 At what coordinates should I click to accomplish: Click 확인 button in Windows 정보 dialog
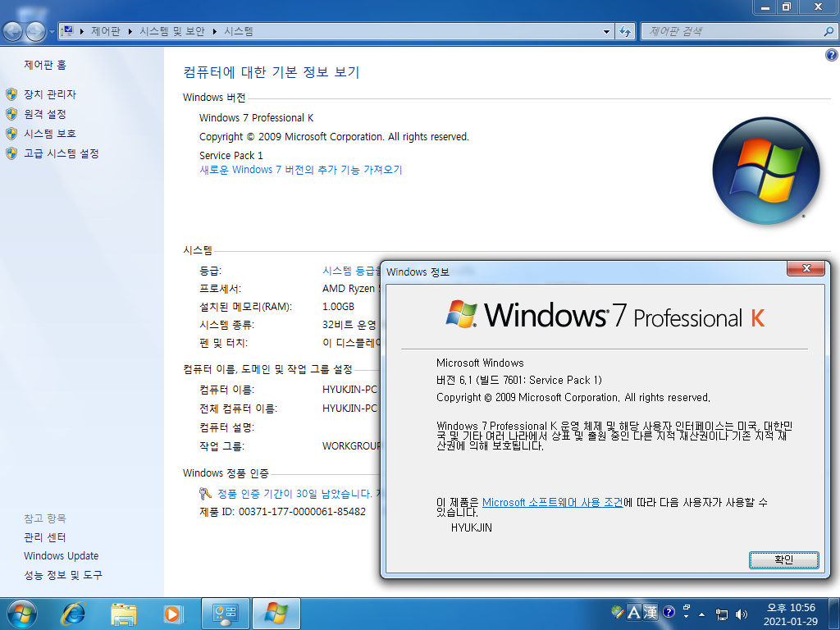tap(783, 559)
